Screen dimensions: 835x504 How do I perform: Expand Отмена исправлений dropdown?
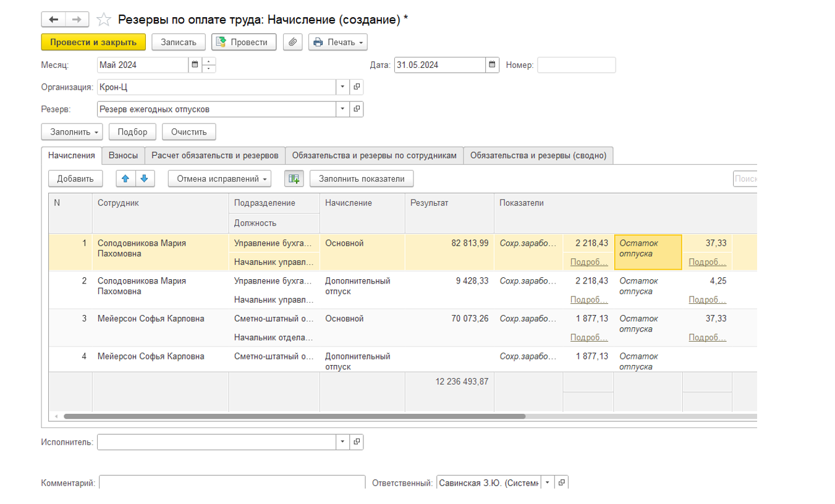point(219,178)
